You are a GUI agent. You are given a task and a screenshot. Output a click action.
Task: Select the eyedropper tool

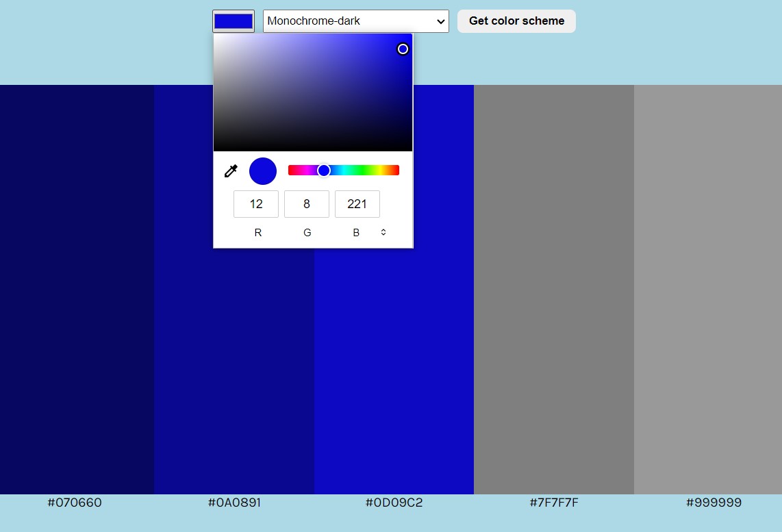pos(231,170)
